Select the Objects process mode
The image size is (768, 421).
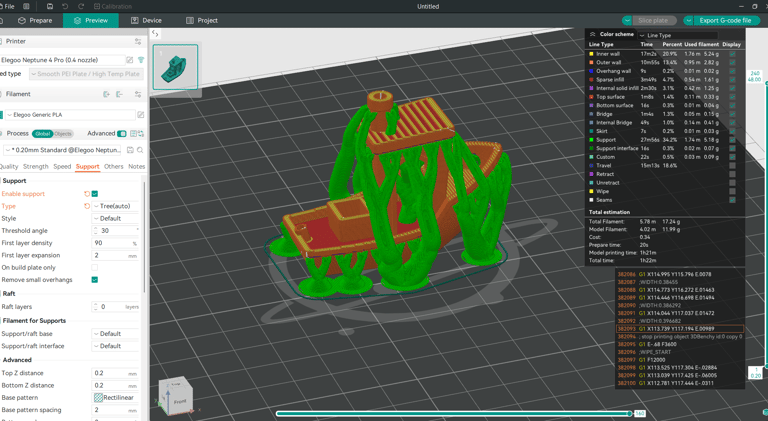click(63, 134)
